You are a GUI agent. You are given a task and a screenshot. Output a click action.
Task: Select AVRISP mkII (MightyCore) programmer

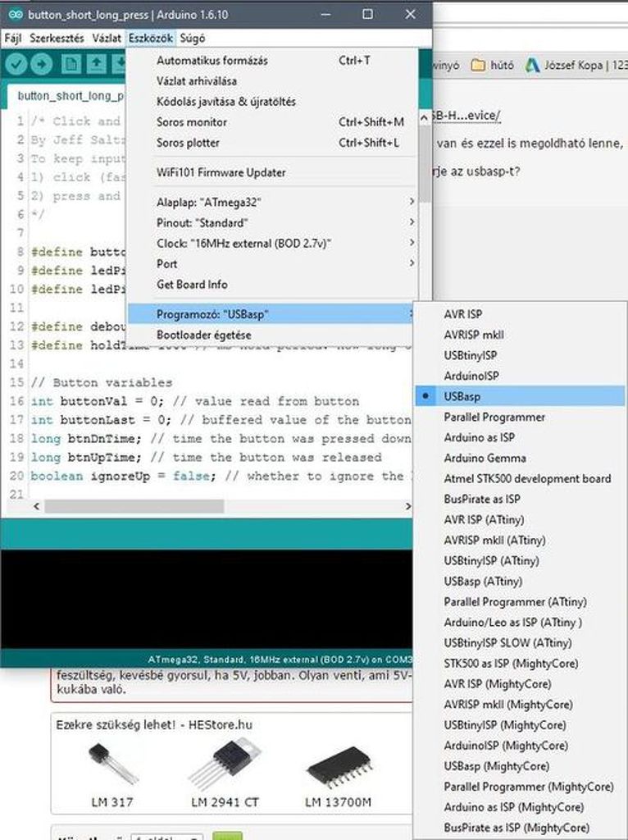click(519, 705)
